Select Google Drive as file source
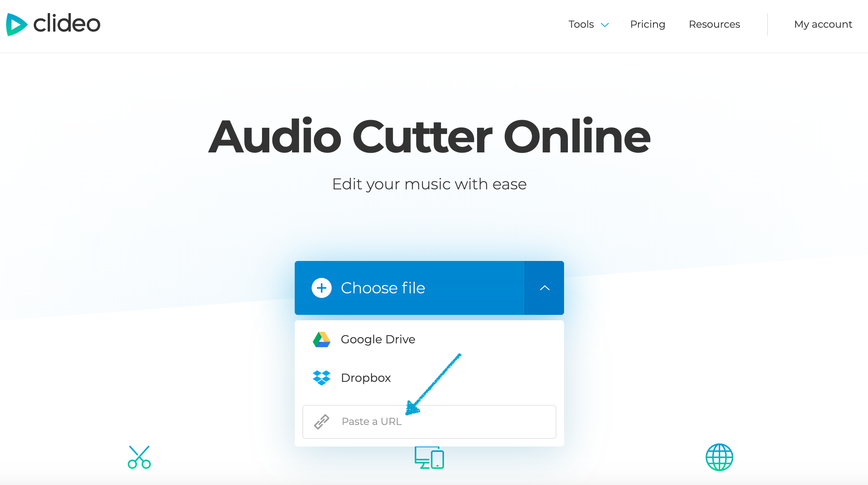The width and height of the screenshot is (868, 485). click(377, 339)
